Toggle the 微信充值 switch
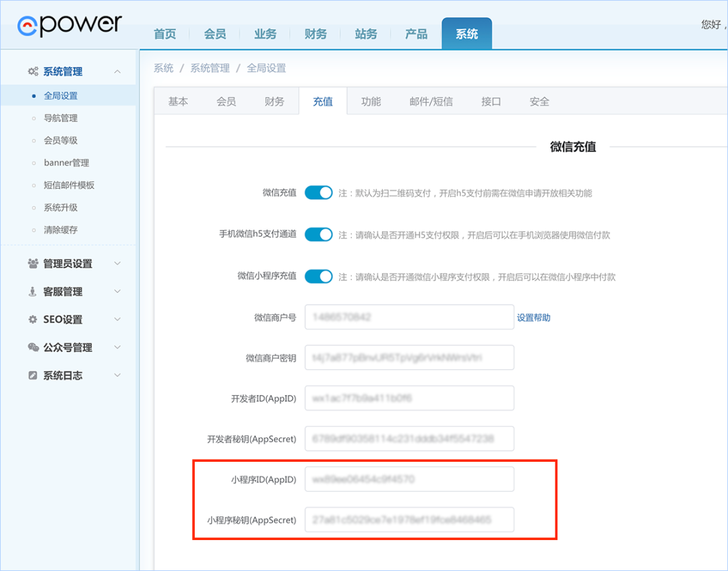Viewport: 728px width, 571px height. [x=318, y=193]
